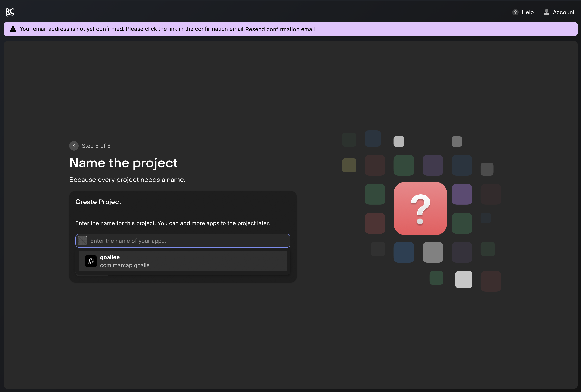Open the Account menu label
This screenshot has width=581, height=392.
pyautogui.click(x=563, y=12)
